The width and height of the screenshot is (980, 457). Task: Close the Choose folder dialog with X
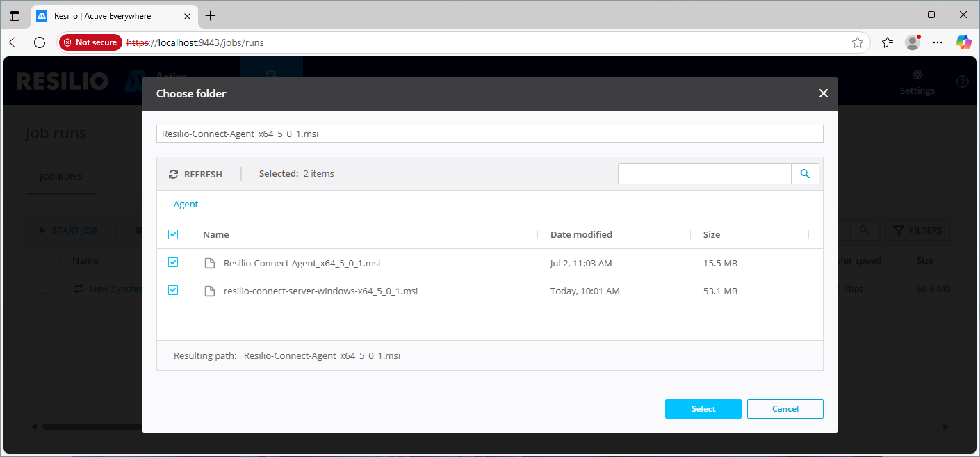tap(824, 93)
